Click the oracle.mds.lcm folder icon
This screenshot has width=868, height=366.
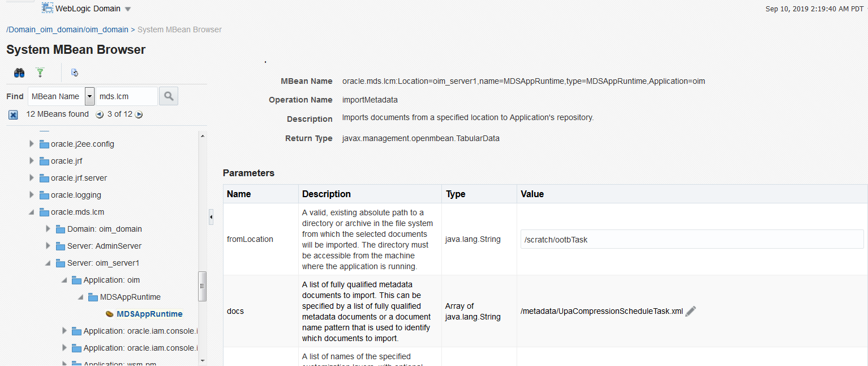point(44,212)
